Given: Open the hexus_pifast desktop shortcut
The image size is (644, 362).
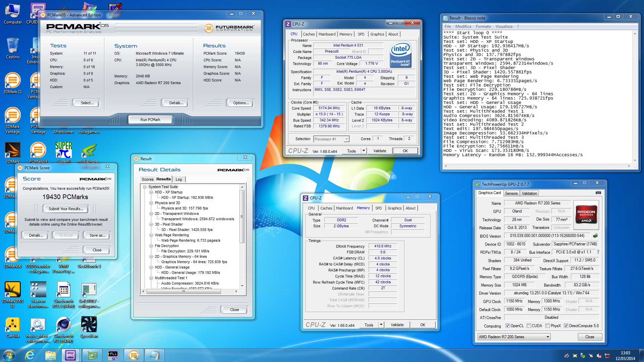Looking at the screenshot, I should pos(38,330).
